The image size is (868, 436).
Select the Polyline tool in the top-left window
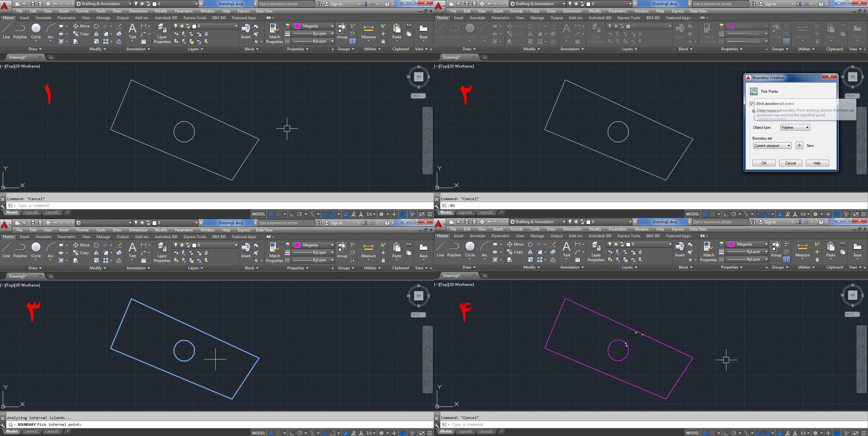point(20,31)
